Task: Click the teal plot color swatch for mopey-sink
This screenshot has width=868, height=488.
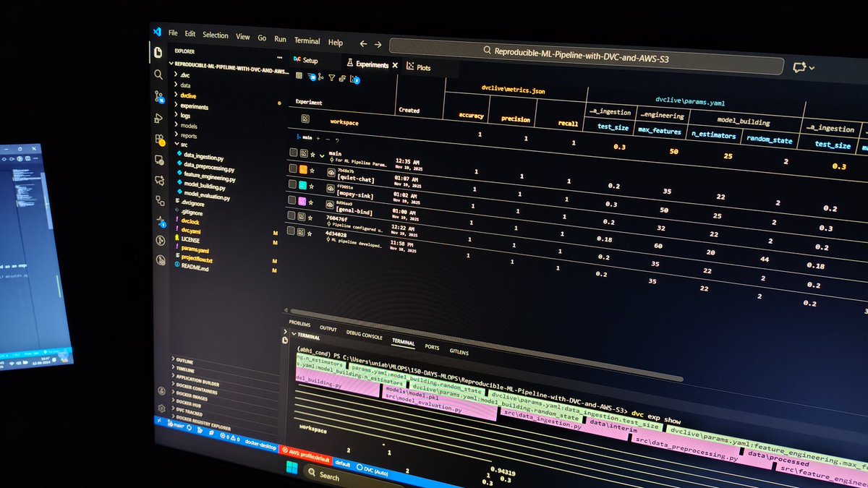Action: click(304, 185)
